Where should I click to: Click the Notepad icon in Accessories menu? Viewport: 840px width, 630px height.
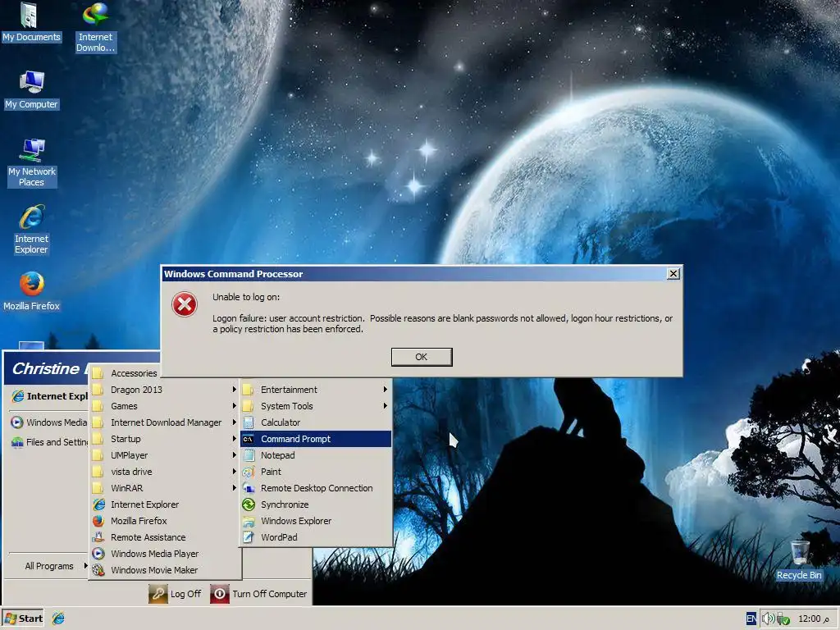click(x=248, y=455)
